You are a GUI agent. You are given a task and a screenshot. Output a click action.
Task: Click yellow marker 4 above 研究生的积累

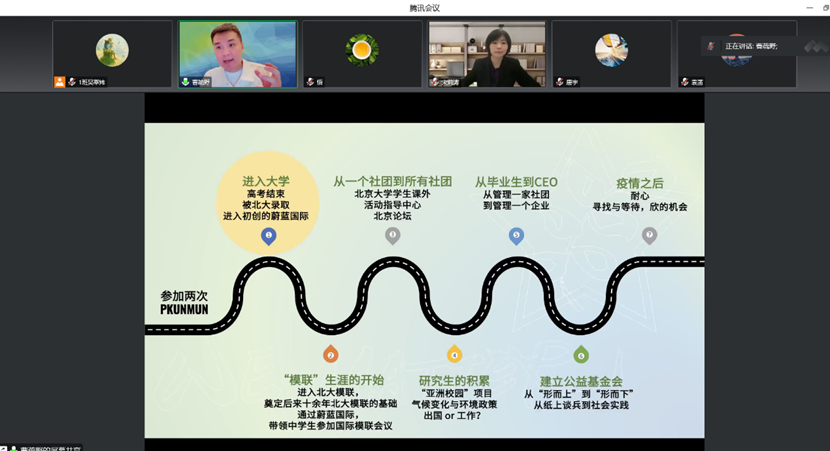(x=454, y=354)
